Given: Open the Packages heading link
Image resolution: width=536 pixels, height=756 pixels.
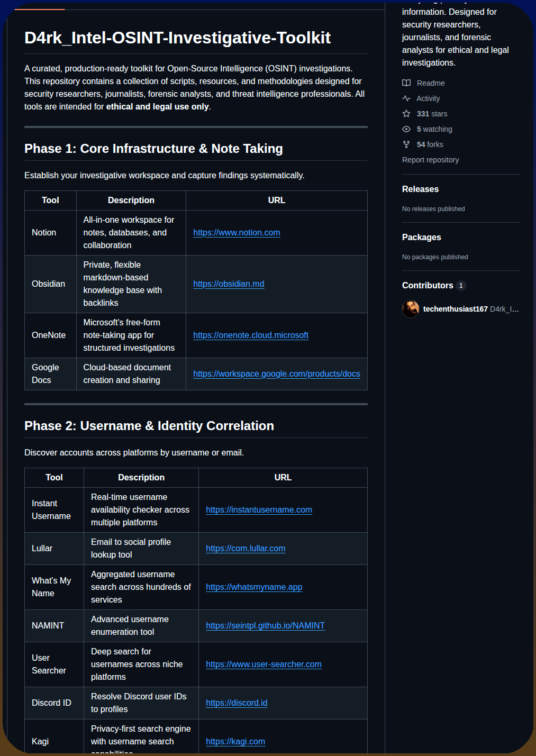Looking at the screenshot, I should click(x=422, y=238).
